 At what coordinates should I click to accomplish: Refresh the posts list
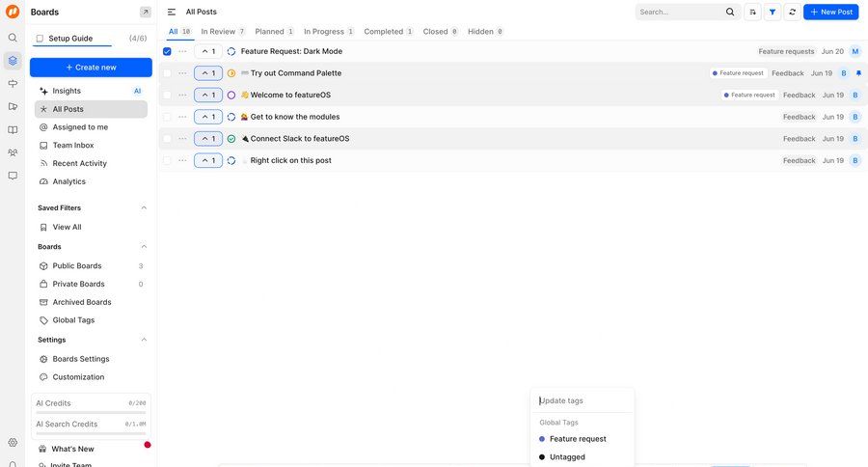pos(792,12)
